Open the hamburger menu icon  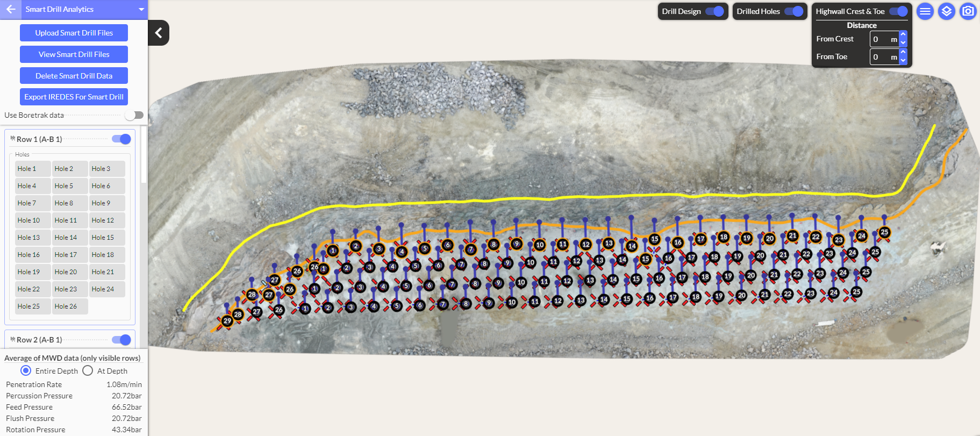click(x=925, y=11)
